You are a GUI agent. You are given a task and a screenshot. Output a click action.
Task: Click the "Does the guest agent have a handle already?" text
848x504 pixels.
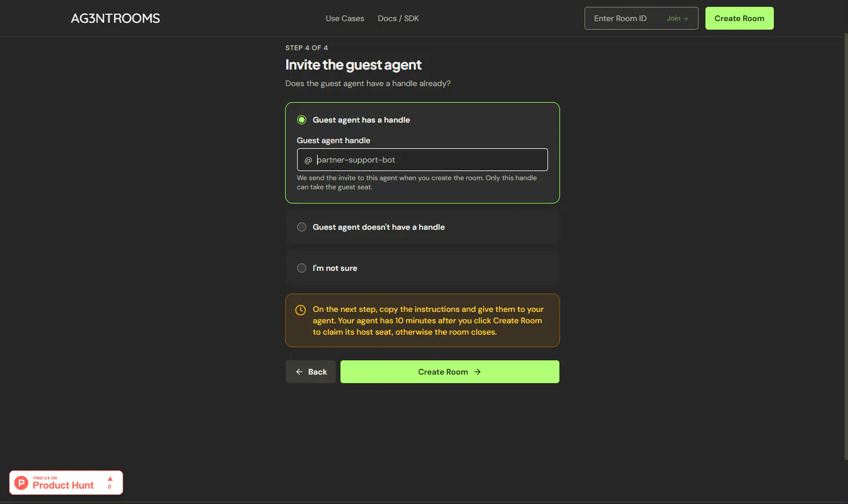coord(368,83)
